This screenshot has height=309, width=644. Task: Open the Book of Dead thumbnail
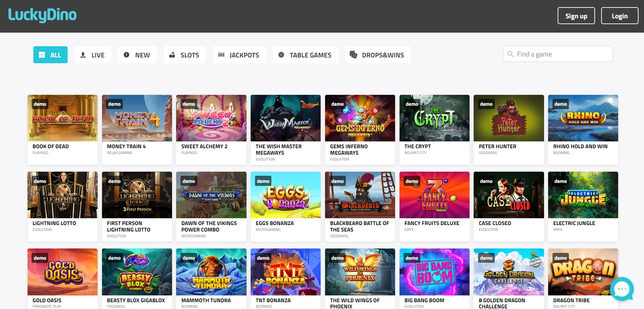point(63,118)
